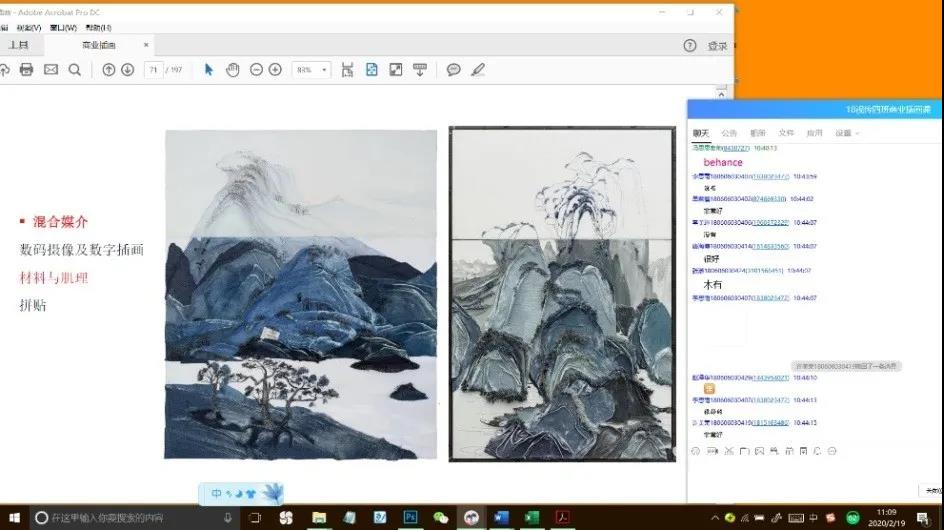Click the last circular icon in chat toolbar
Screen dimensions: 944x530
click(x=832, y=451)
